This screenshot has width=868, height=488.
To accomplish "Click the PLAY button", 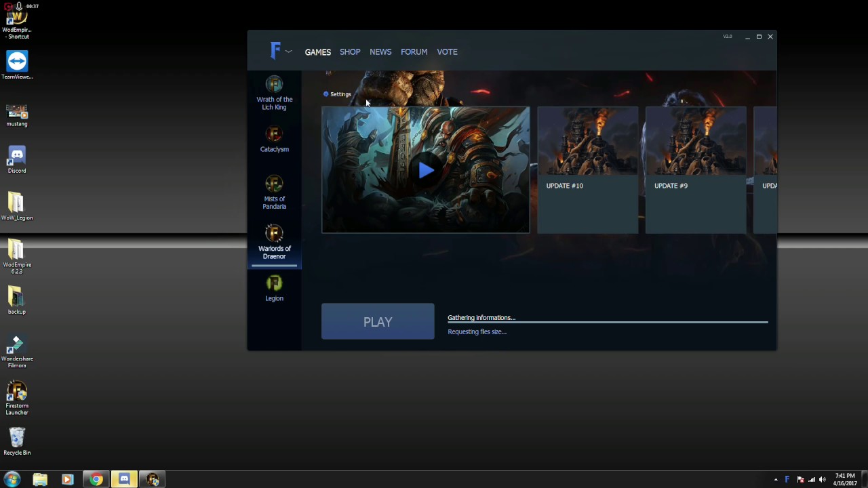I will [378, 322].
